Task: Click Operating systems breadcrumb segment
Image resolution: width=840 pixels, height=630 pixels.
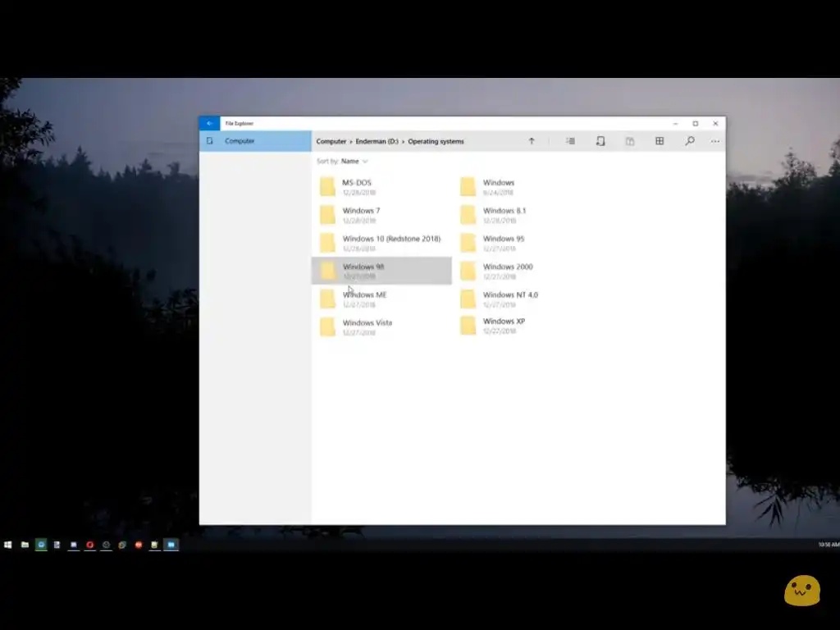Action: tap(436, 141)
